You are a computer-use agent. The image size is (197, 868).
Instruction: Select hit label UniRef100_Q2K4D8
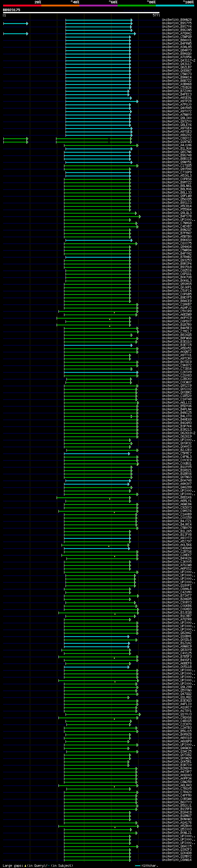pos(177,853)
